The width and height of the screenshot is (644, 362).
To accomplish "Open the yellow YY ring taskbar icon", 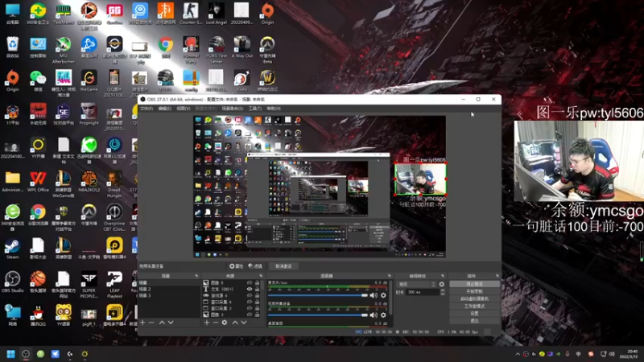I will pyautogui.click(x=85, y=354).
